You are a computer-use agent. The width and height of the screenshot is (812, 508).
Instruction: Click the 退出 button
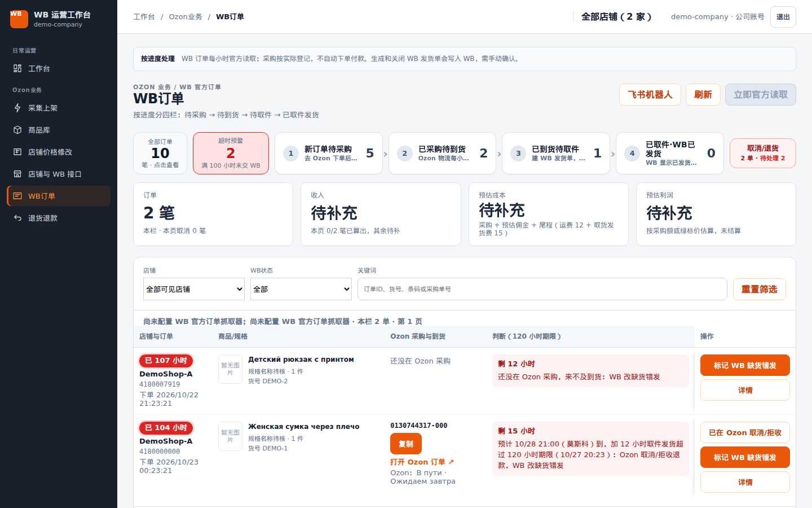tap(783, 17)
